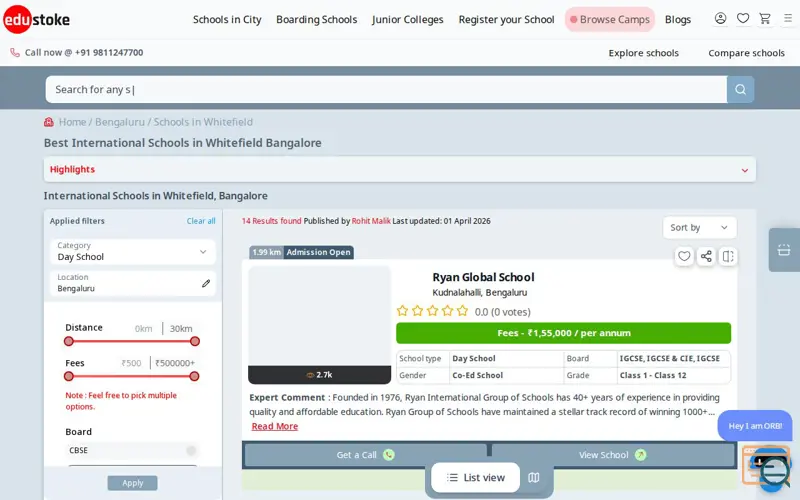Click Schools in Whitefield breadcrumb

(x=203, y=122)
